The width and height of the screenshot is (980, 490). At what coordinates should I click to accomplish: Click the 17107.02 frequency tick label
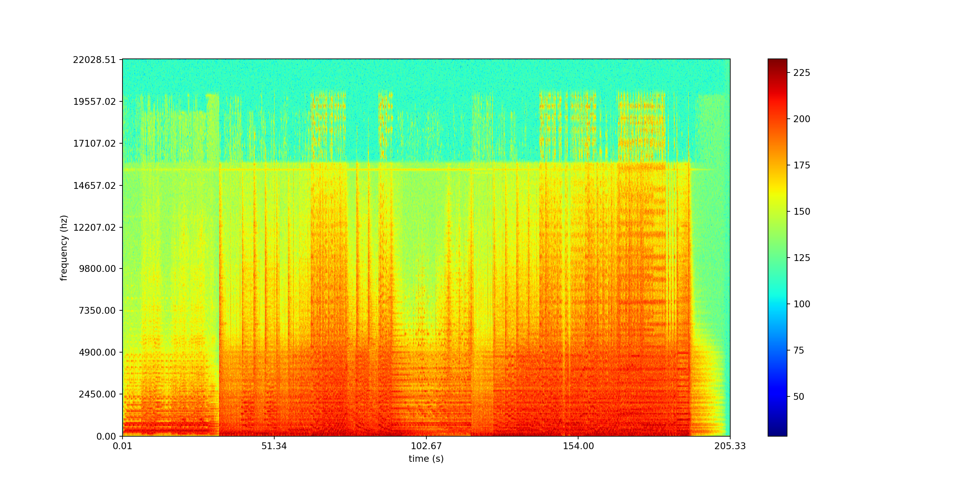tap(94, 143)
